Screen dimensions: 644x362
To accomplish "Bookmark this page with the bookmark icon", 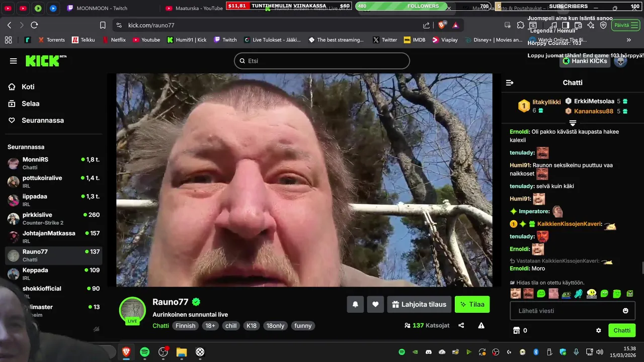I will pyautogui.click(x=103, y=25).
